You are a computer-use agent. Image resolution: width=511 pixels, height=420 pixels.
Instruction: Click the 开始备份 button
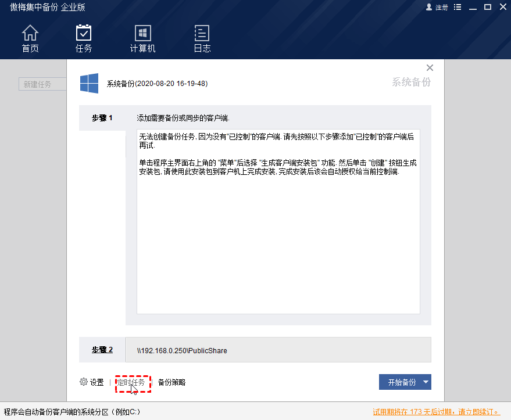[399, 382]
